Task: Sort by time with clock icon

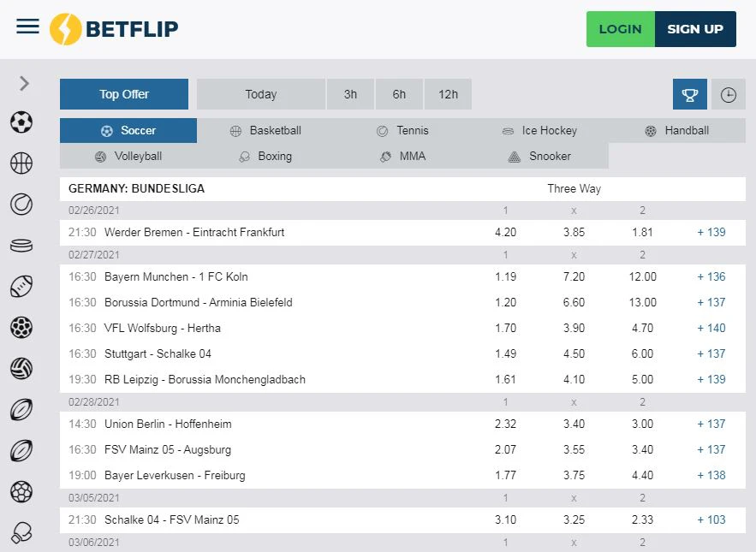Action: pos(728,94)
